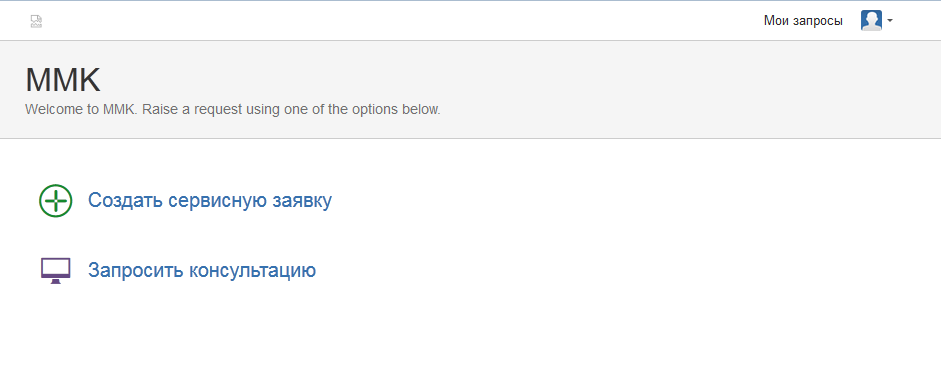View my requests via "Мои запросы"
Image resolution: width=941 pixels, height=369 pixels.
tap(803, 21)
